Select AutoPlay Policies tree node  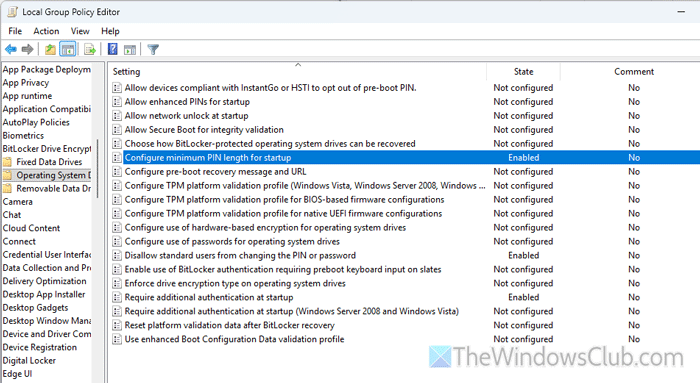coord(36,122)
